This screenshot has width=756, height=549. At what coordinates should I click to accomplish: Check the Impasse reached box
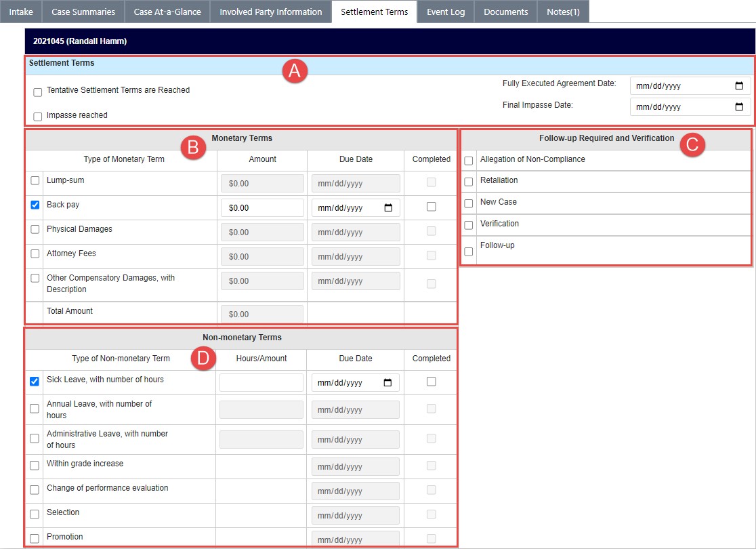(x=38, y=117)
